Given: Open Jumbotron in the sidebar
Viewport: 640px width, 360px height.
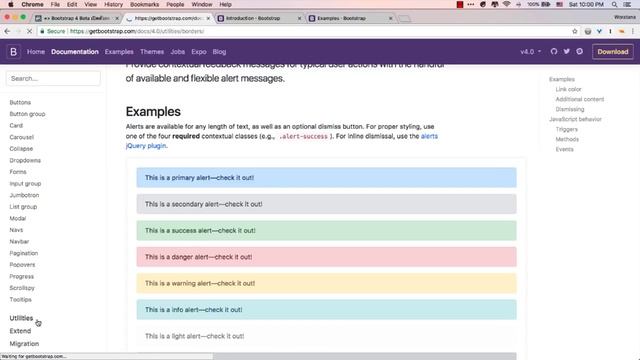Looking at the screenshot, I should (x=24, y=195).
